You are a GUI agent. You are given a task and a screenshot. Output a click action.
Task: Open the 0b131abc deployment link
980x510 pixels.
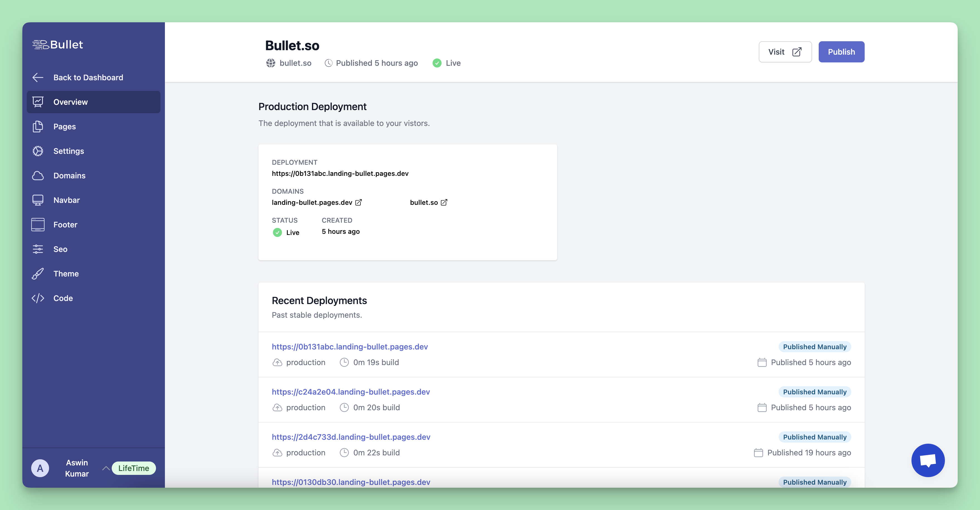point(349,346)
